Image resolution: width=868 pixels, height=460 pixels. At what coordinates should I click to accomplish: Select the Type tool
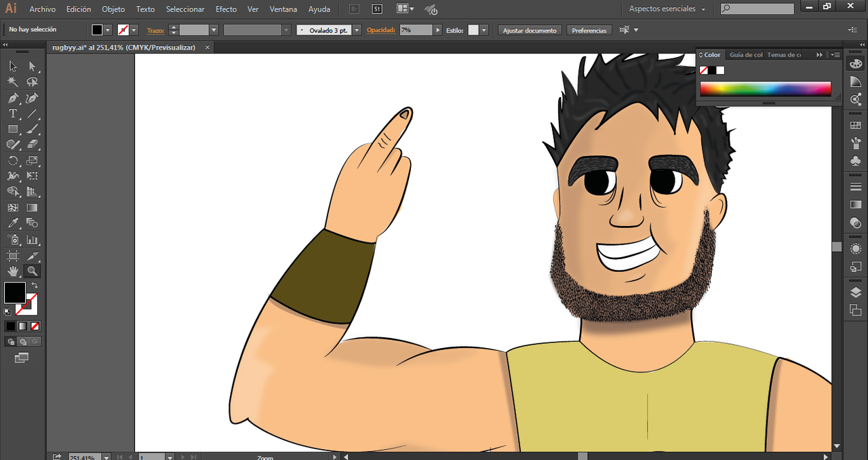(13, 113)
